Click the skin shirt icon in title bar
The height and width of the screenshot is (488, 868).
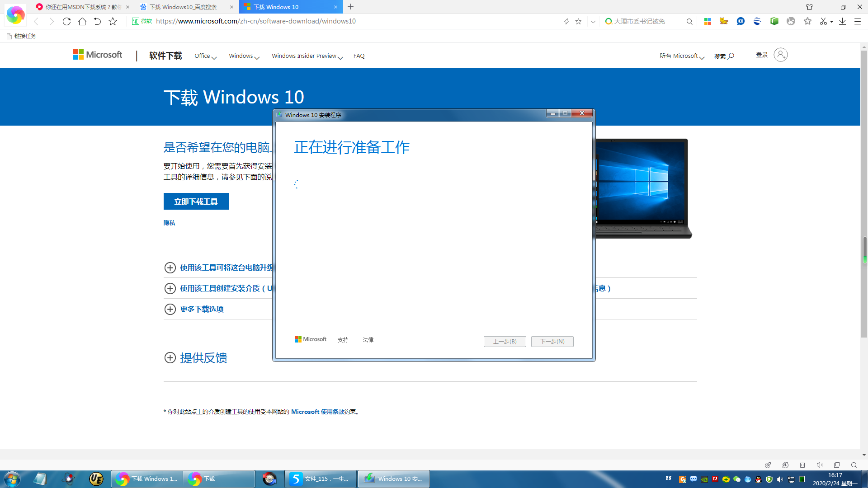click(x=809, y=7)
